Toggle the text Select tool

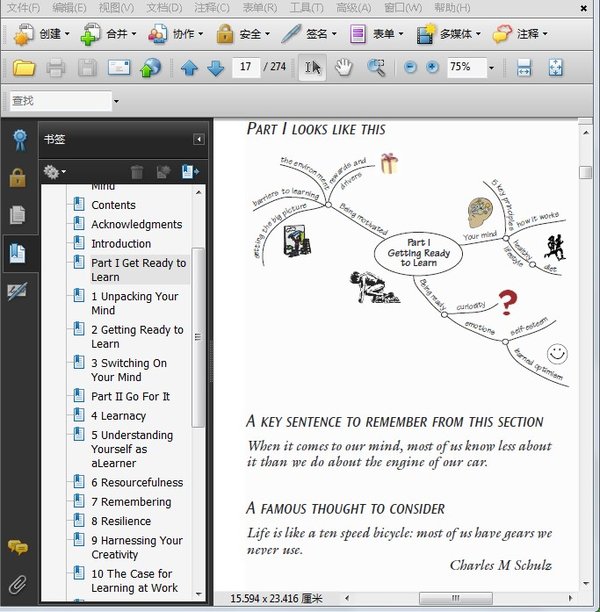(x=312, y=68)
